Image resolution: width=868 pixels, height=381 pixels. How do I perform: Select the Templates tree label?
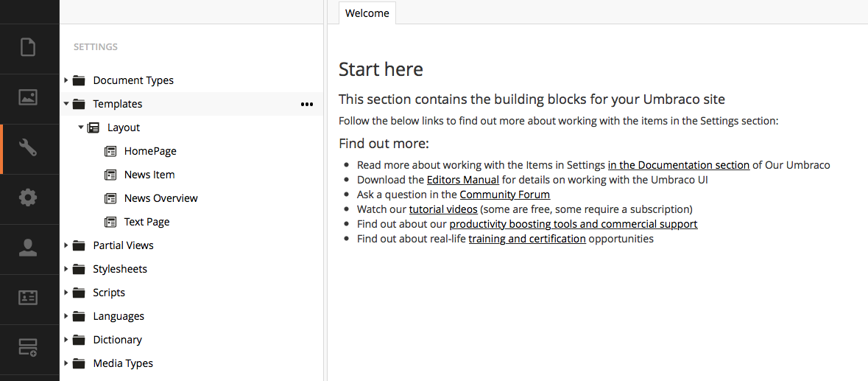(117, 104)
